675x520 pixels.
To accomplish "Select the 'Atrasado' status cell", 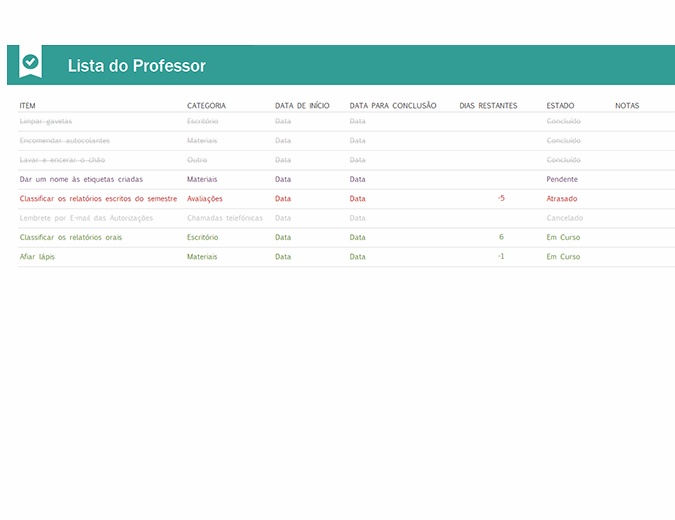I will click(x=562, y=199).
